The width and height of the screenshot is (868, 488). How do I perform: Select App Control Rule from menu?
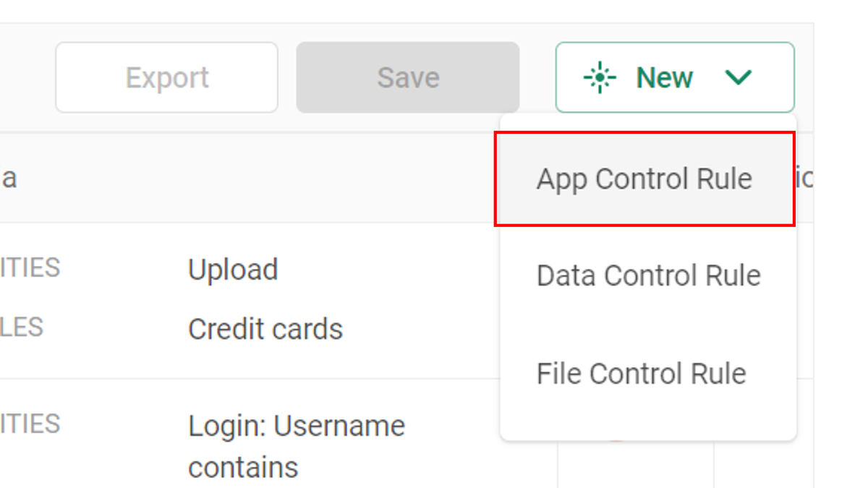pyautogui.click(x=644, y=179)
